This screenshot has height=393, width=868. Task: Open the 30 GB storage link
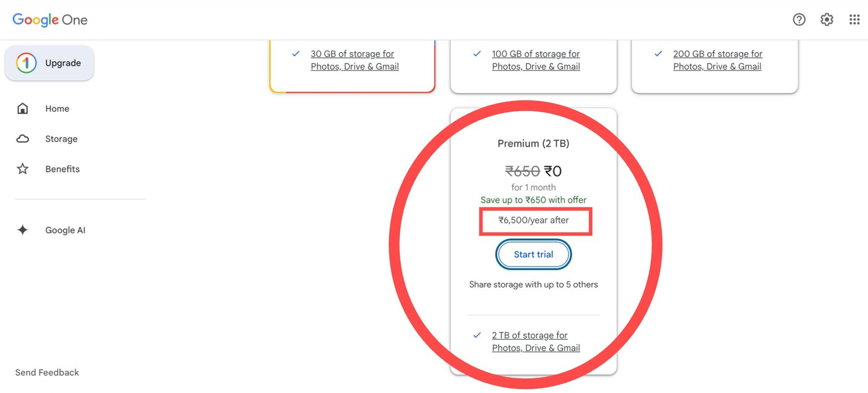(354, 60)
